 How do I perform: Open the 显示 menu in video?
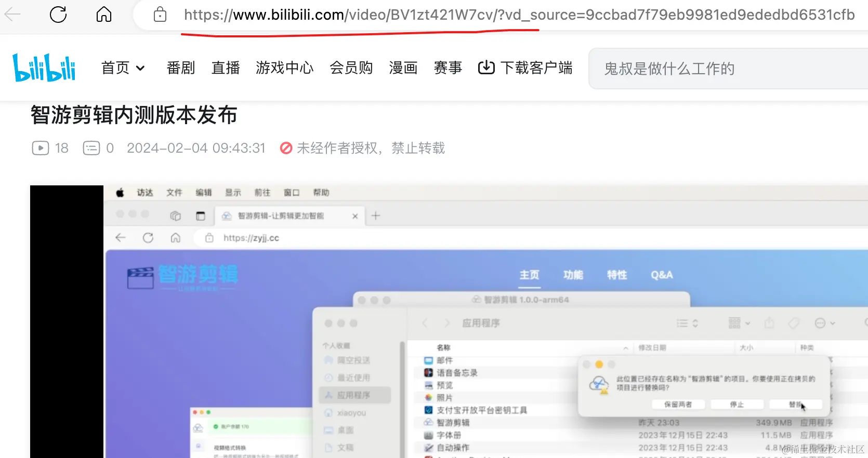(x=233, y=193)
